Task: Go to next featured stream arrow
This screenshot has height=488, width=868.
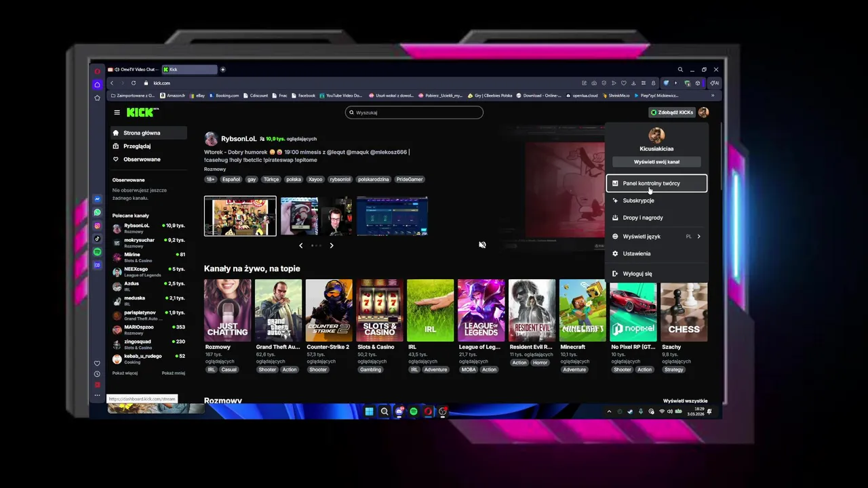Action: (x=332, y=245)
